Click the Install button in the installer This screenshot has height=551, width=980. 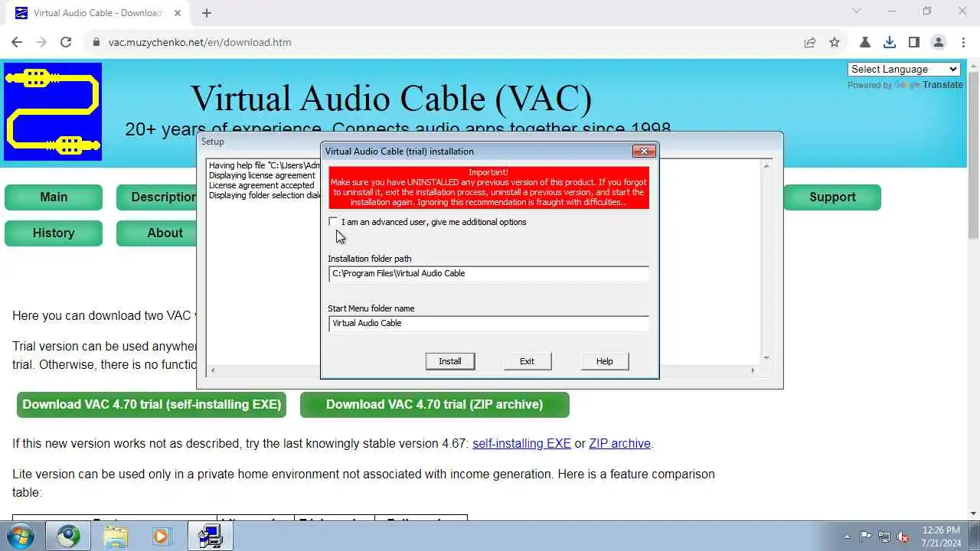(x=450, y=361)
